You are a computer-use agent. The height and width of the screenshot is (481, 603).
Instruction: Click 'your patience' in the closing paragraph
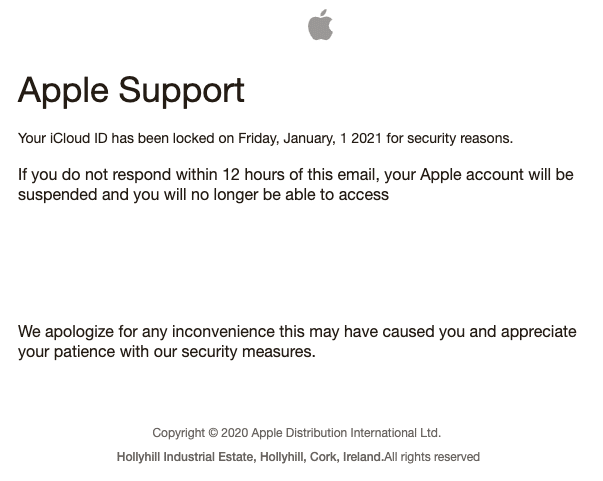tap(66, 352)
